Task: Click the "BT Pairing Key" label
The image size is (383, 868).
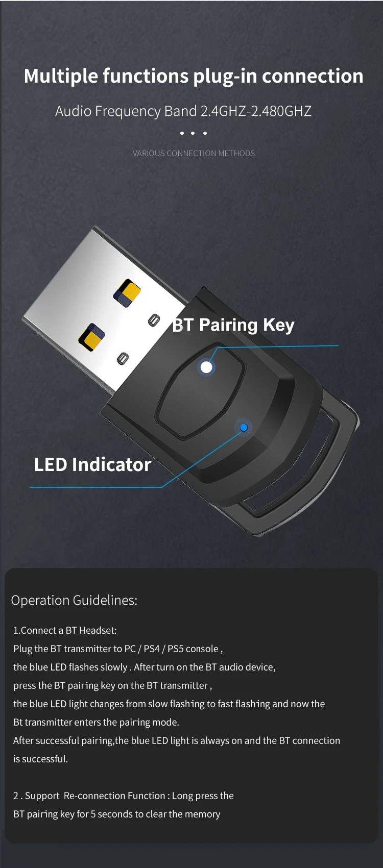Action: (233, 325)
